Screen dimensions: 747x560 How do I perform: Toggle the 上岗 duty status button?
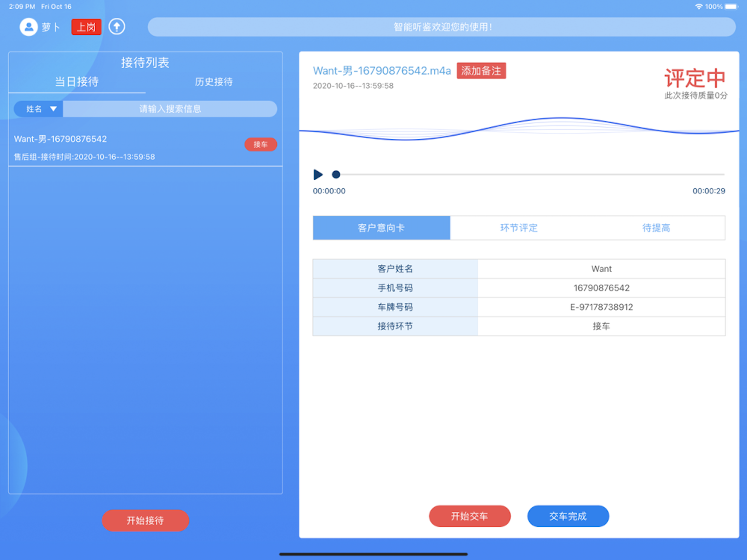pos(86,27)
